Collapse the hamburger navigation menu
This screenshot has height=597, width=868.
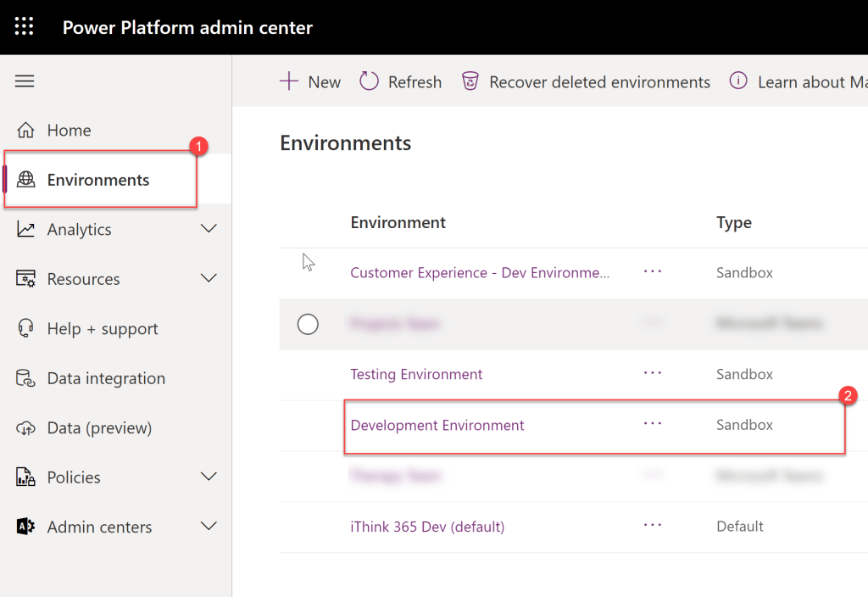(25, 81)
